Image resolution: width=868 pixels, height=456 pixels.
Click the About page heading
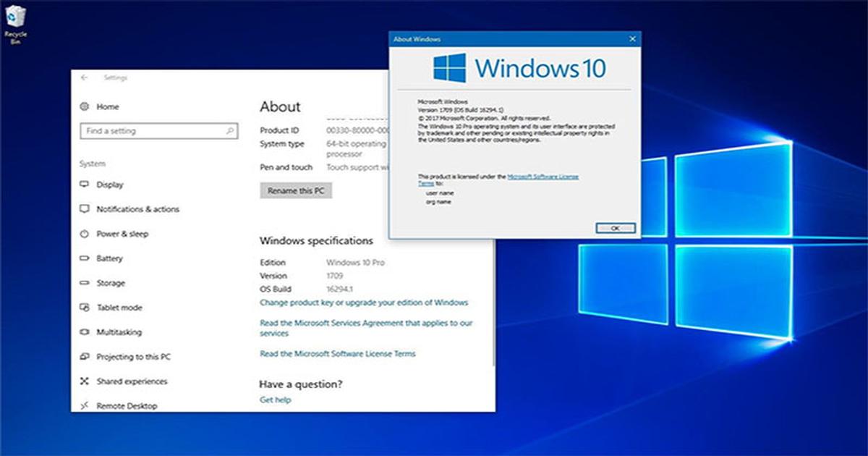[x=280, y=106]
